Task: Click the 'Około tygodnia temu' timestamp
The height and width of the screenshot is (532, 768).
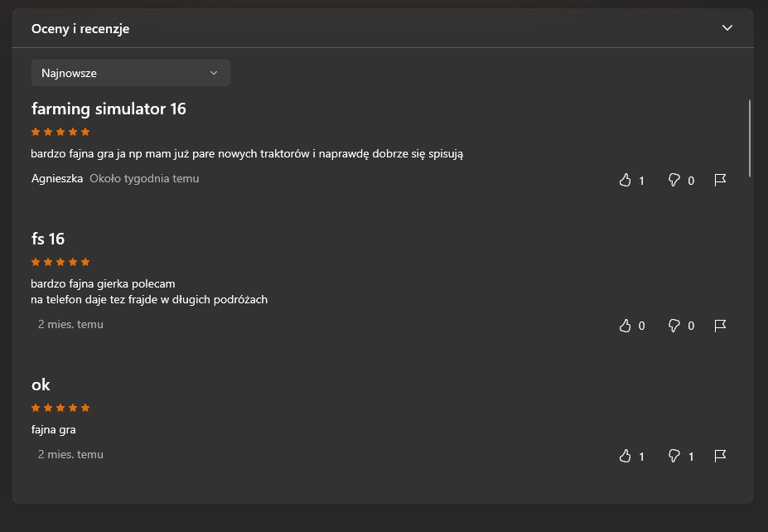Action: coord(144,178)
